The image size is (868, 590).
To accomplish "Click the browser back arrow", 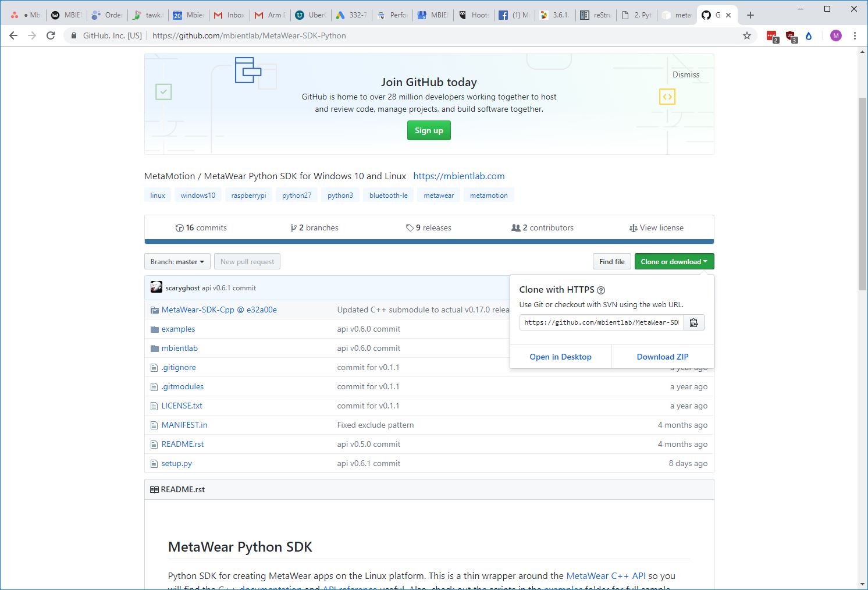I will coord(13,35).
